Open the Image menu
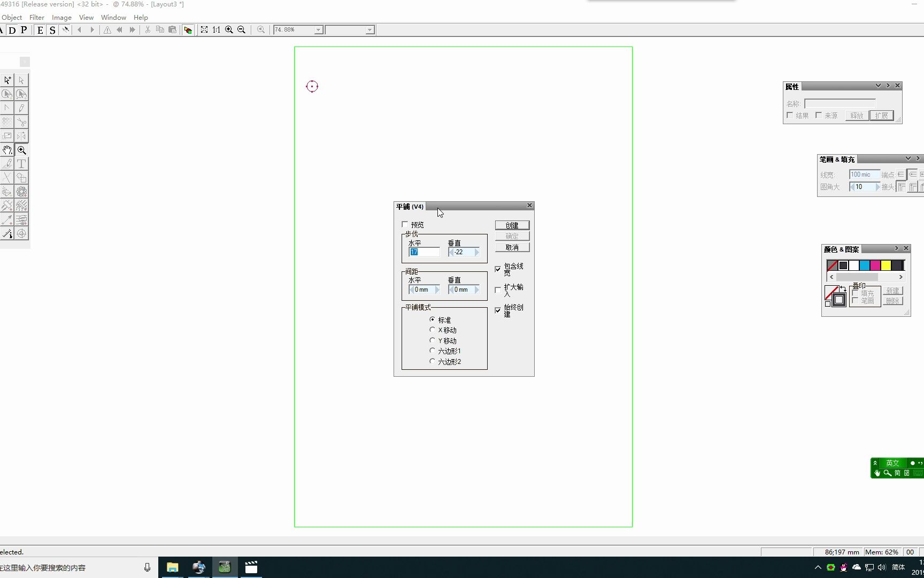Screen dimensions: 924x578 pyautogui.click(x=61, y=18)
